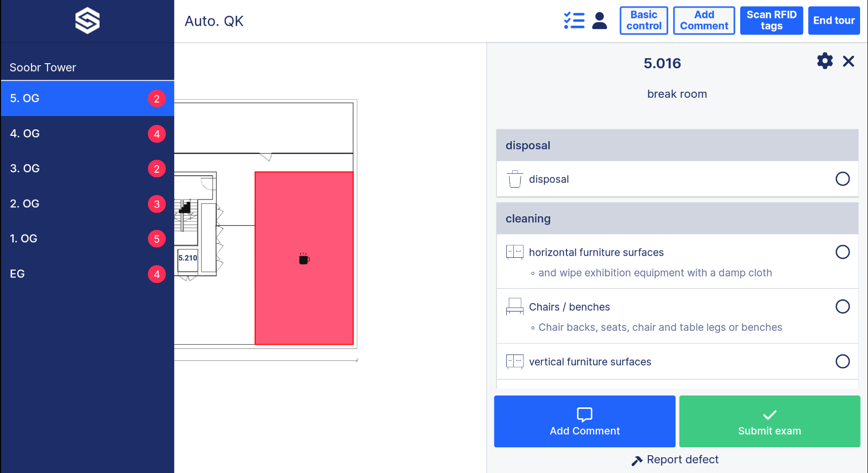Switch to floor 4. OG
This screenshot has height=473, width=868.
click(87, 134)
